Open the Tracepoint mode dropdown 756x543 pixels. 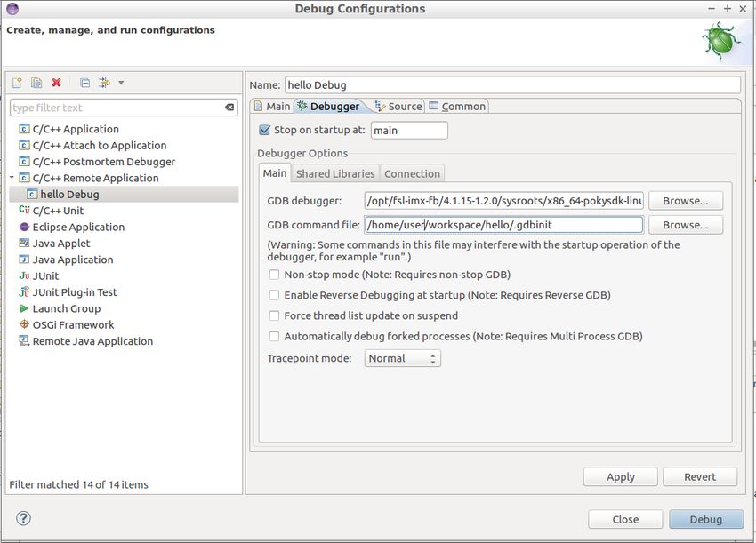click(x=403, y=358)
